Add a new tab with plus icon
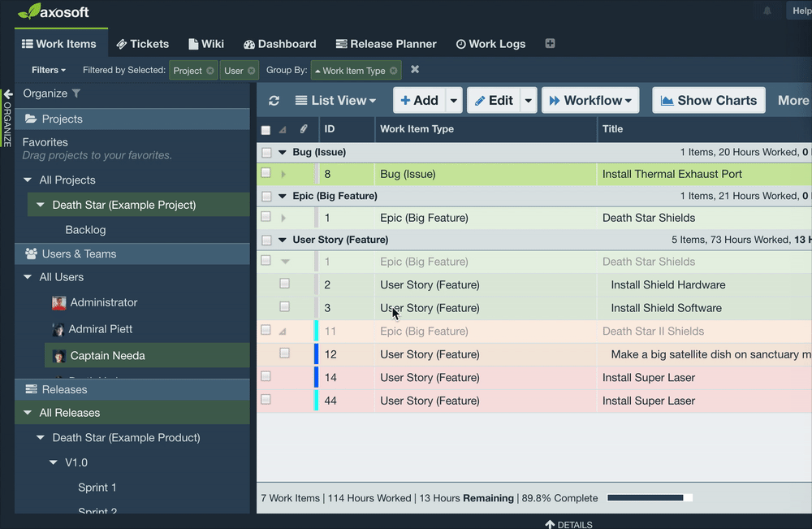812x529 pixels. (550, 44)
